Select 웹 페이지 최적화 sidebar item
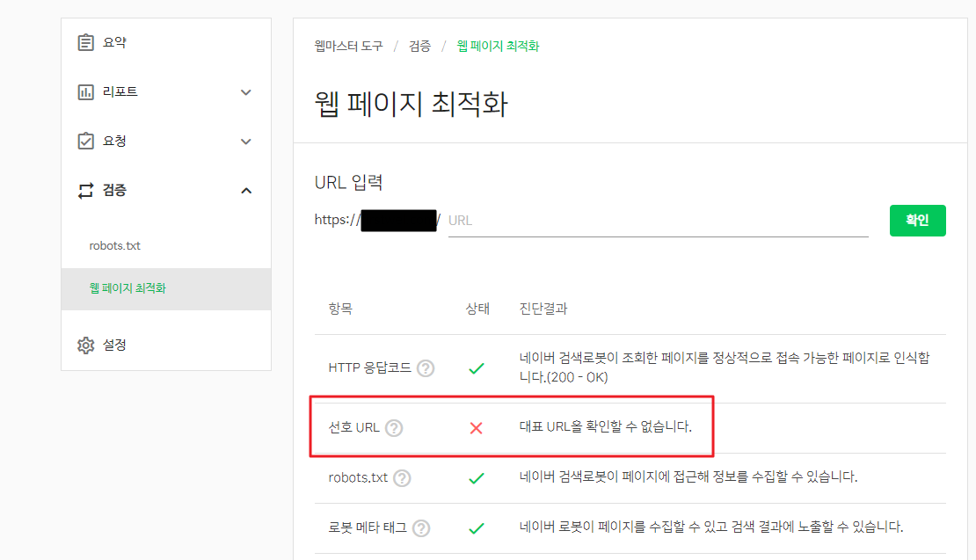The image size is (976, 560). tap(127, 287)
